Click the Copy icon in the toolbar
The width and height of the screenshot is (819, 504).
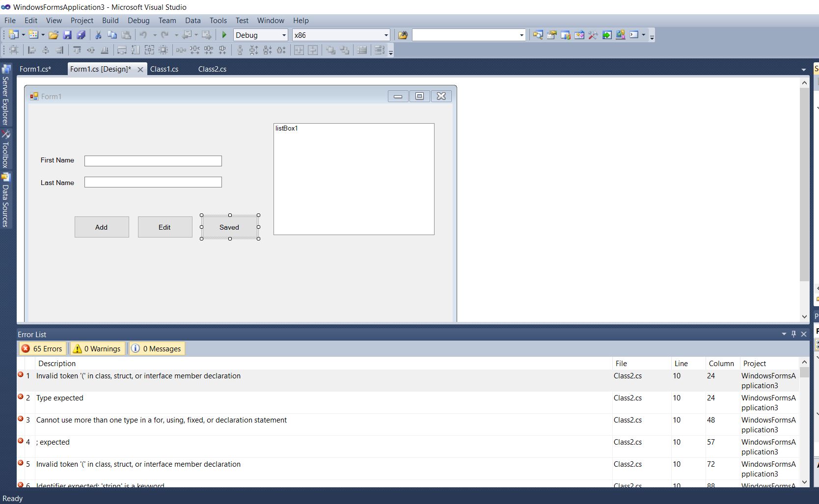point(112,35)
